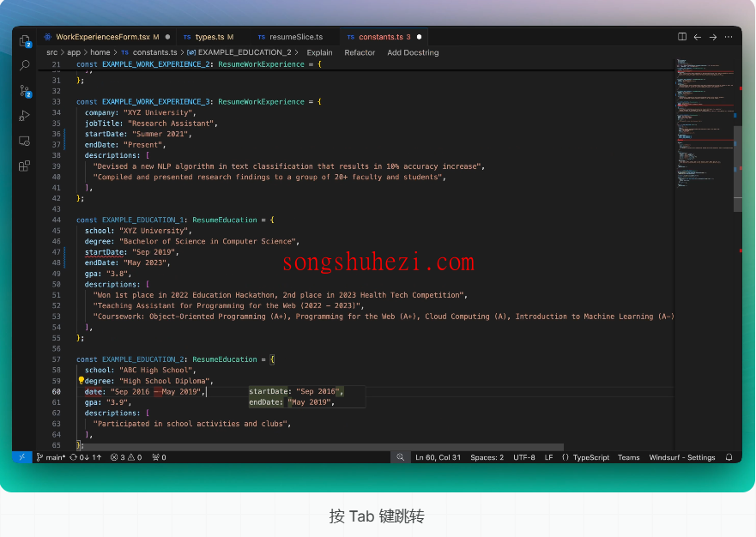Image resolution: width=756 pixels, height=537 pixels.
Task: Open the app breadcrumb folder
Action: point(73,52)
